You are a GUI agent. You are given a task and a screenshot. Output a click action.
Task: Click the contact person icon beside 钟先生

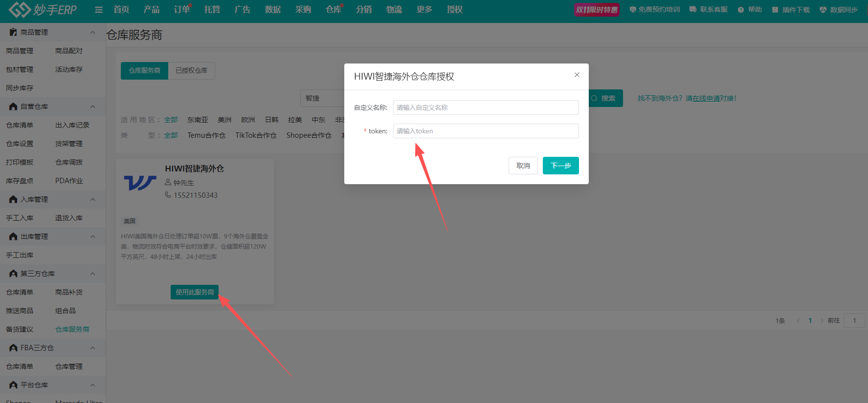[168, 182]
